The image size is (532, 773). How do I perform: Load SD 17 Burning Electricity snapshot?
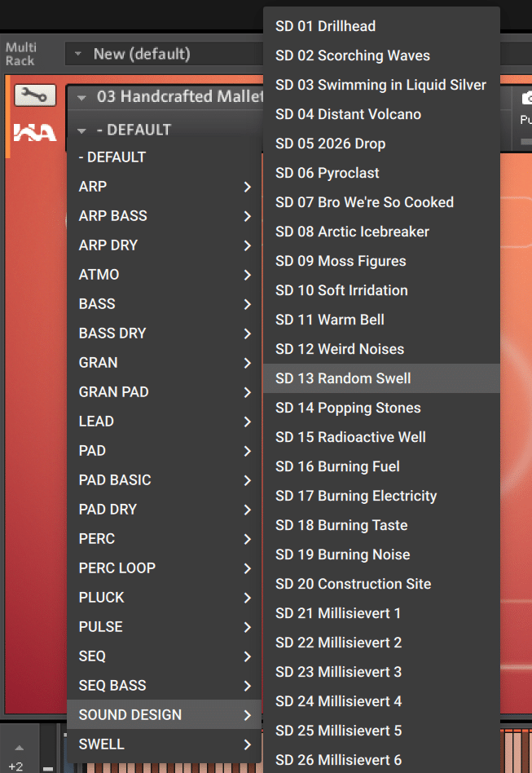(x=382, y=496)
